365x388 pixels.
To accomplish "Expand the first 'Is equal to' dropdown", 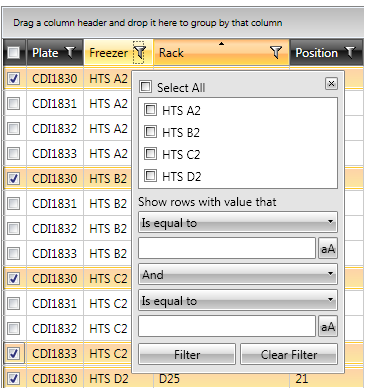I will click(238, 222).
